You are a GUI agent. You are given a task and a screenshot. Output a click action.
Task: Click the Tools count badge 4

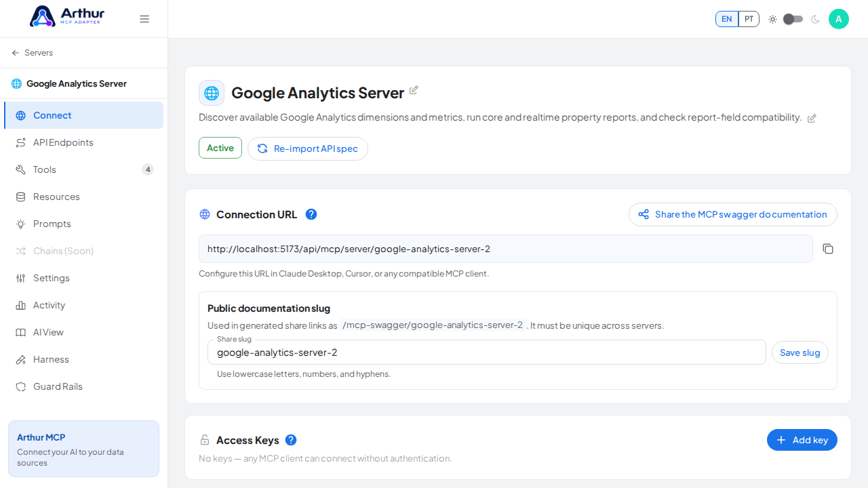point(148,169)
